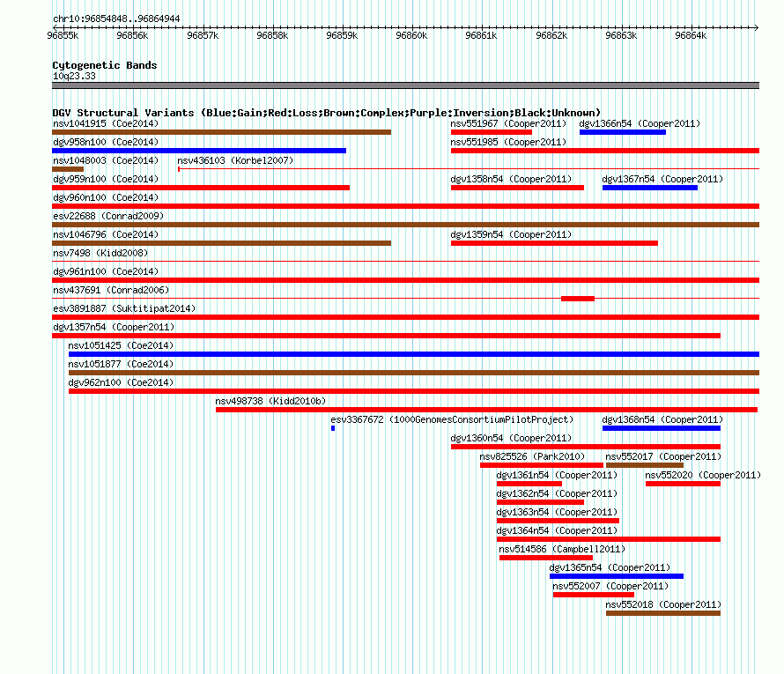Open nsv498738 (Kidd2010b) variant label
The width and height of the screenshot is (784, 674).
[270, 401]
